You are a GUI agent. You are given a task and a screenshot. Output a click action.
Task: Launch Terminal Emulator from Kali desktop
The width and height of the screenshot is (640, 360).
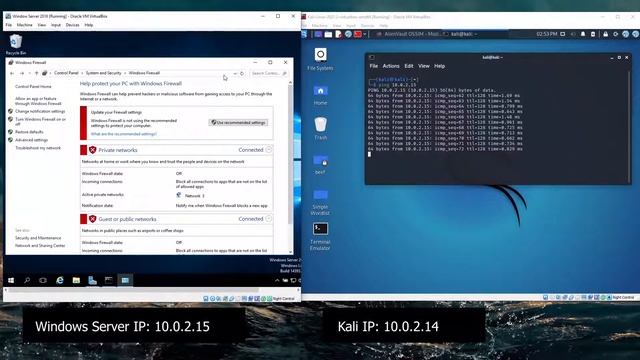coord(320,237)
